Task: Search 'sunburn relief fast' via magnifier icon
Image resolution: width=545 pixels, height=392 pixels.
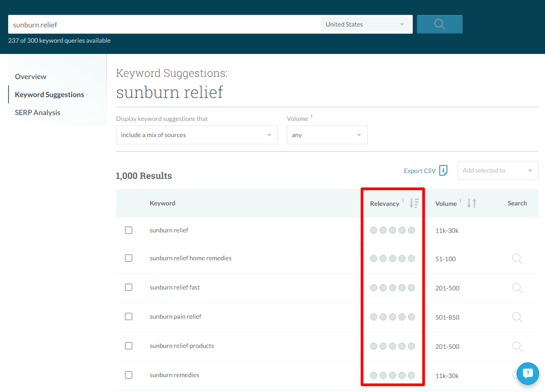Action: click(517, 288)
